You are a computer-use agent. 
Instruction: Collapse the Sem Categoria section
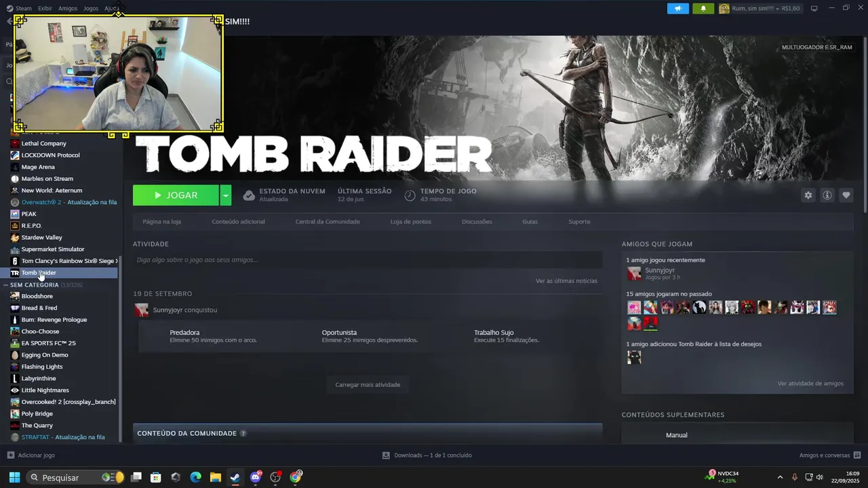tap(6, 285)
